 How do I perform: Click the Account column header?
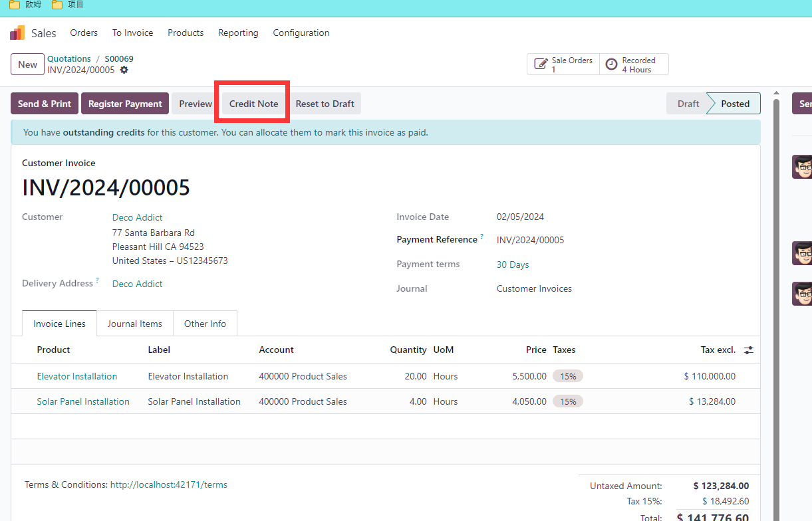[x=277, y=350]
